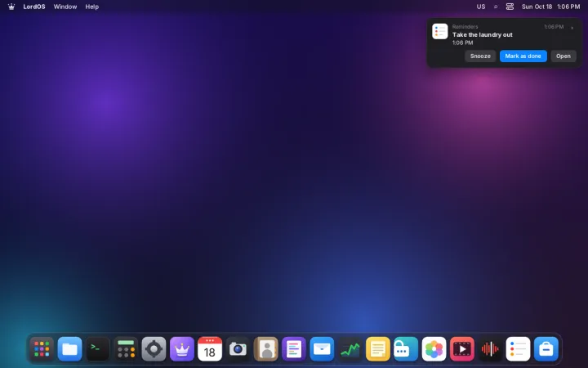Open the Voice Memos waveform app

(490, 349)
